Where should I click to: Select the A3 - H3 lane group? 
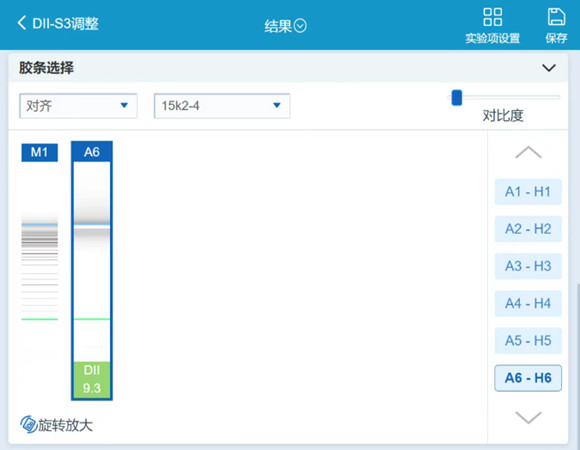tap(528, 266)
